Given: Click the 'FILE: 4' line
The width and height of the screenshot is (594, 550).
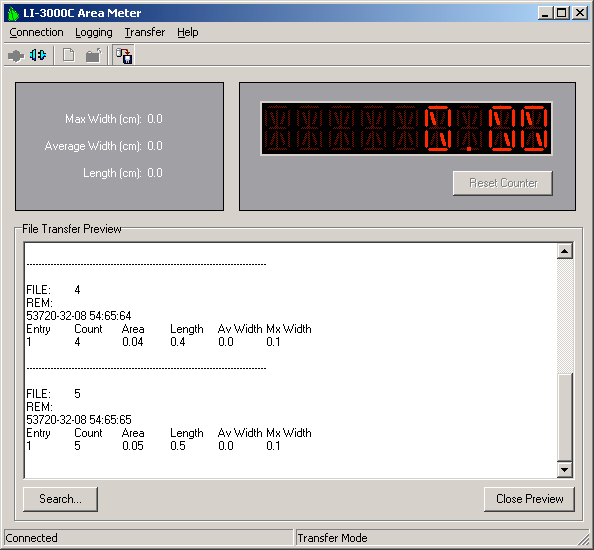Looking at the screenshot, I should (53, 290).
